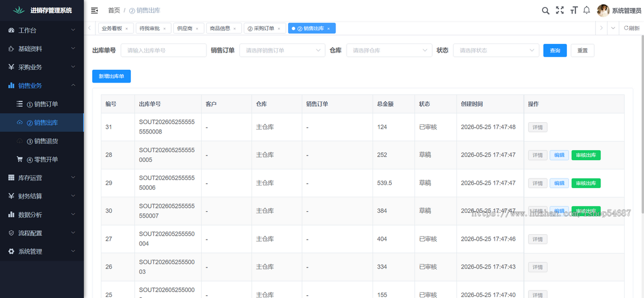Viewport: 644px width, 298px height.
Task: Click the 财务结算 yen icon
Action: tap(12, 196)
